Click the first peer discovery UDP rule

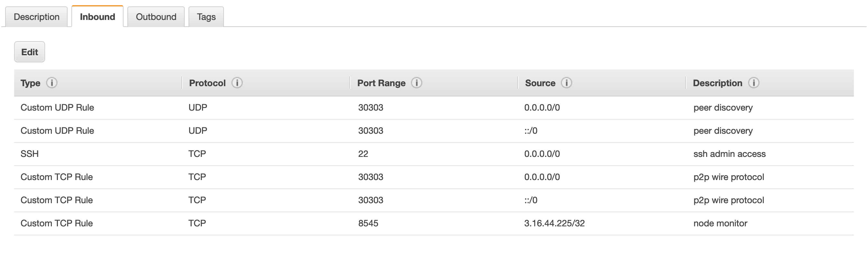point(58,107)
